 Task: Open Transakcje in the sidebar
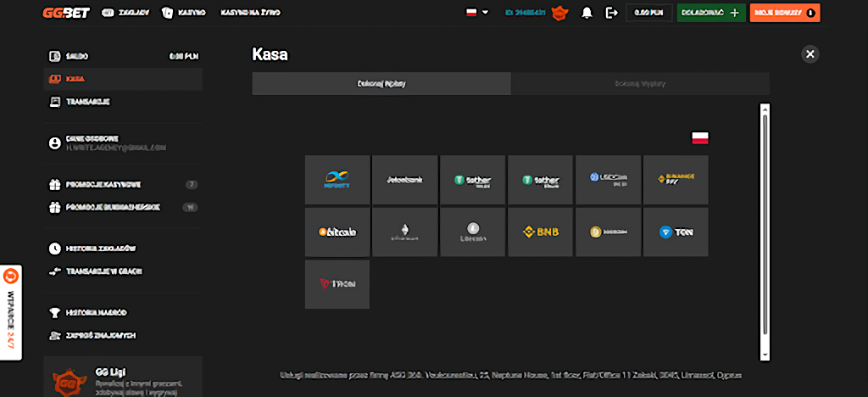coord(88,102)
